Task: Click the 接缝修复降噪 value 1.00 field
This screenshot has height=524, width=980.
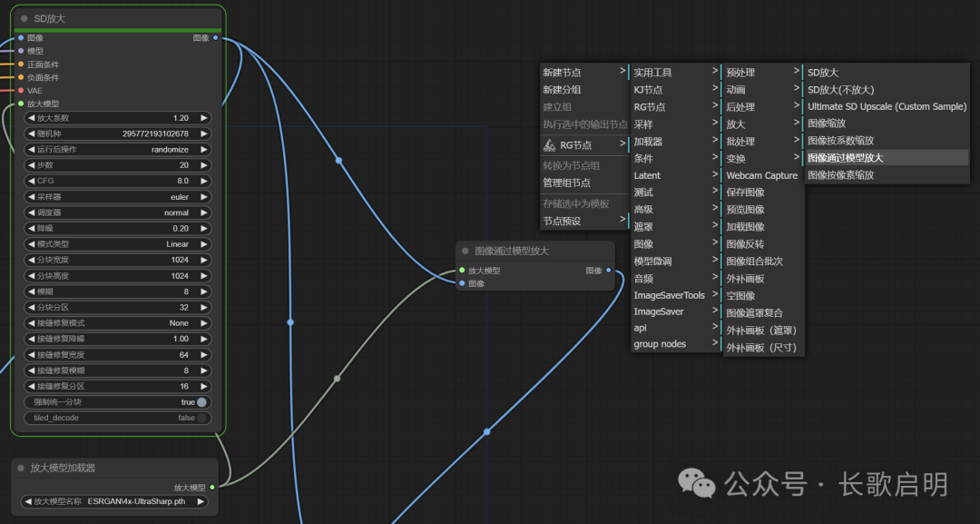Action: [117, 339]
